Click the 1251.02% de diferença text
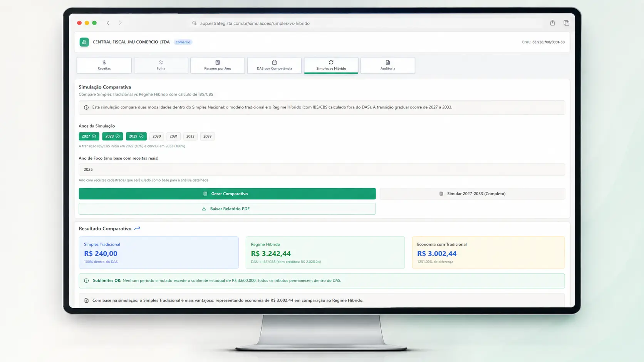This screenshot has height=362, width=644. (x=435, y=262)
